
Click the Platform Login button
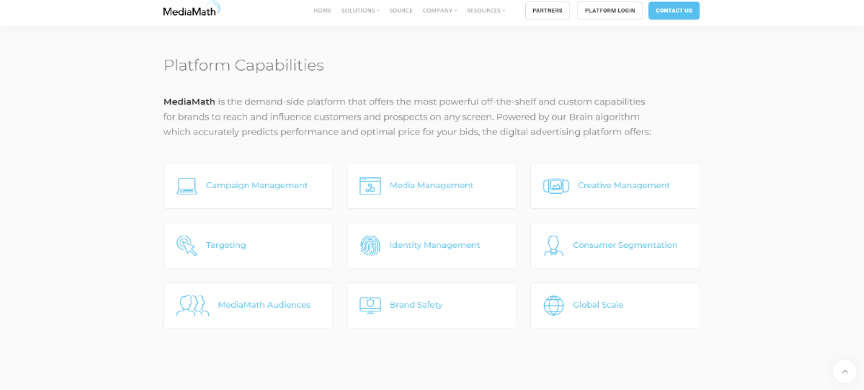point(610,10)
